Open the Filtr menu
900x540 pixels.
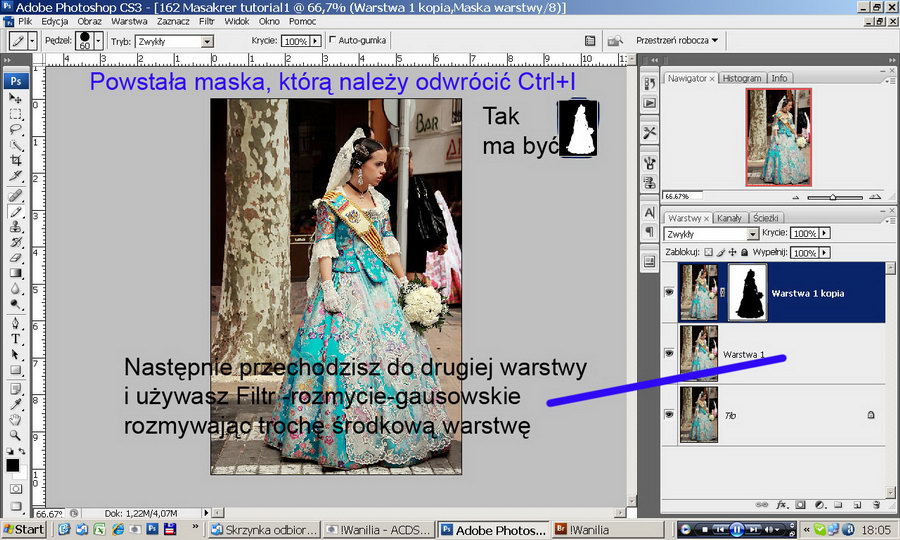pos(207,21)
